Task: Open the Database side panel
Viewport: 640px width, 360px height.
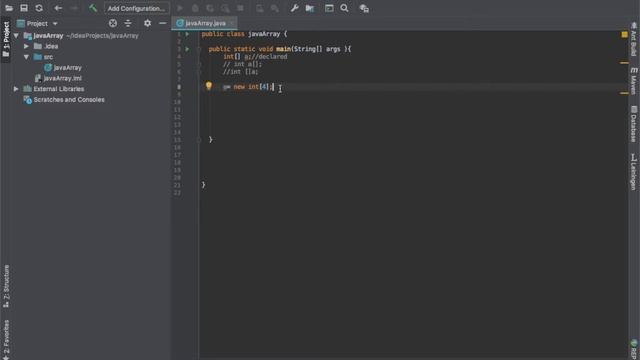Action: (x=634, y=124)
